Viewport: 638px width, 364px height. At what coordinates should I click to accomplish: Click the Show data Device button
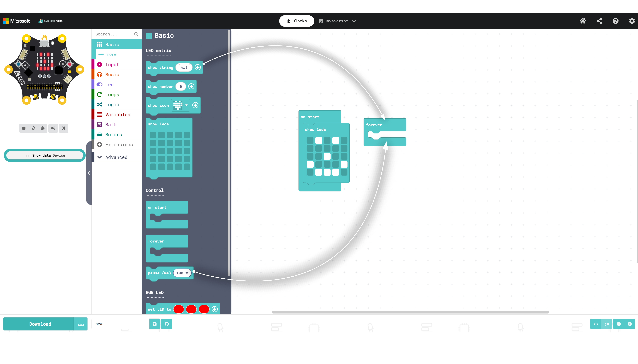pyautogui.click(x=45, y=156)
